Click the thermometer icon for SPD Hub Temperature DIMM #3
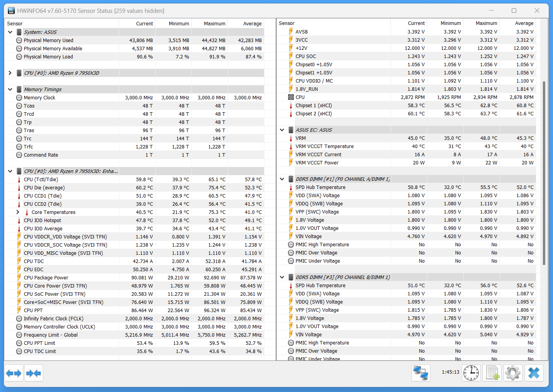The height and width of the screenshot is (392, 553). point(291,286)
